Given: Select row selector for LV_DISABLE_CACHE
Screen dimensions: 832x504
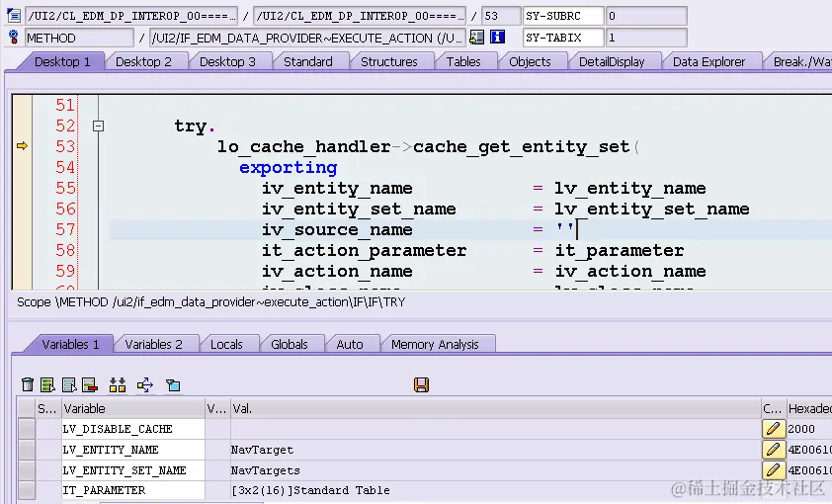Looking at the screenshot, I should (26, 429).
